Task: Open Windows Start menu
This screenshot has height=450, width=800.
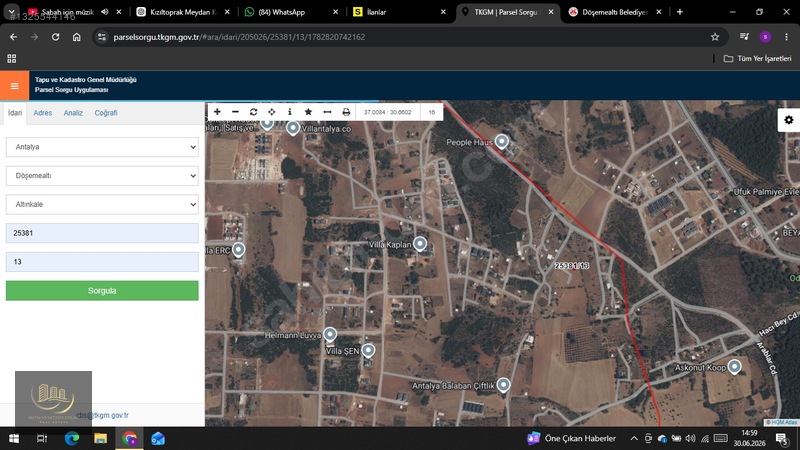Action: click(14, 438)
